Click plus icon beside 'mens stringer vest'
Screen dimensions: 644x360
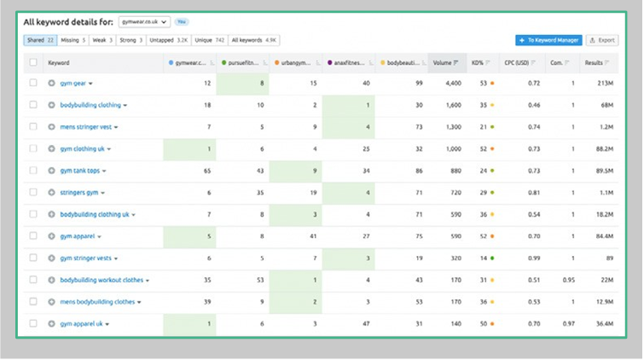[x=51, y=127]
